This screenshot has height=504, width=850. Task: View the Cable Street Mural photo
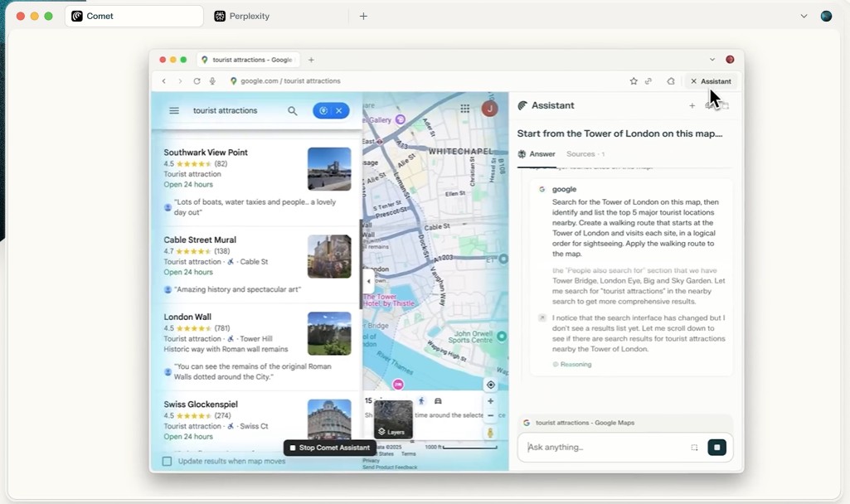click(x=329, y=256)
